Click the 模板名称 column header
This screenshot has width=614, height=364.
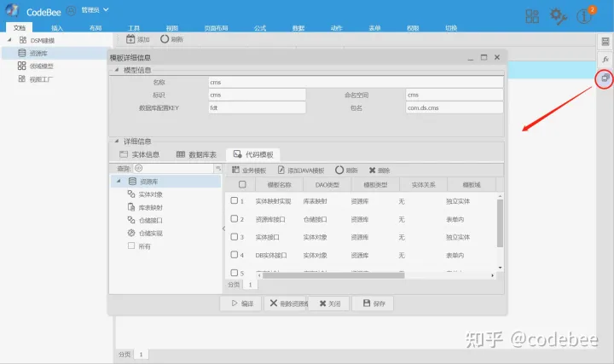click(279, 184)
